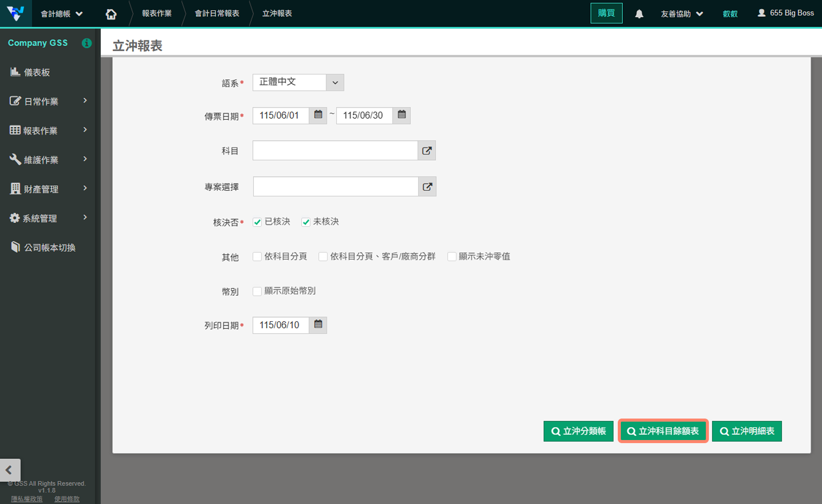Image resolution: width=822 pixels, height=504 pixels.
Task: Open calendar for end date 115/06/30
Action: click(x=402, y=115)
